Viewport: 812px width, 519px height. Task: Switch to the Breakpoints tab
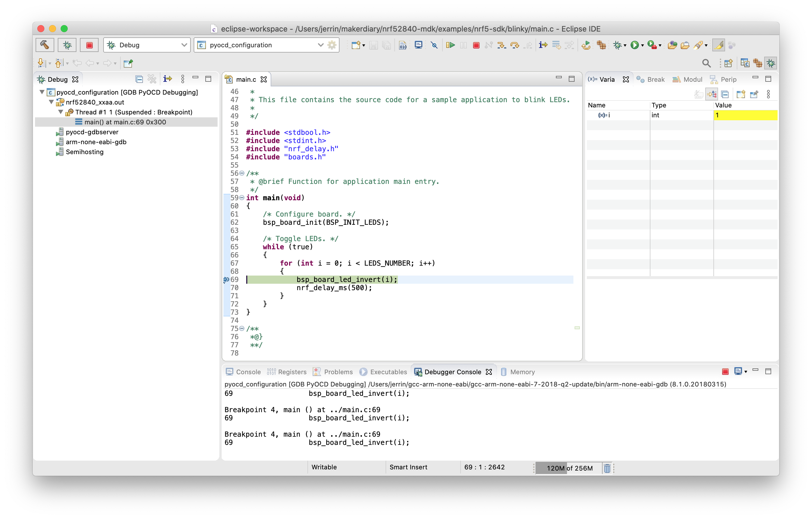(650, 79)
